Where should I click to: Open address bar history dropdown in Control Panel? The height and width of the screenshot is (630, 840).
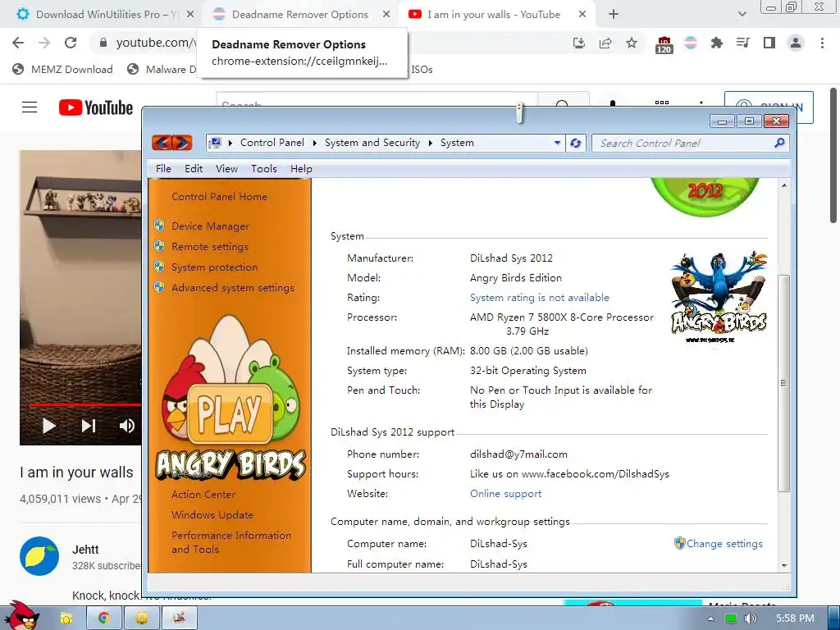pos(557,143)
